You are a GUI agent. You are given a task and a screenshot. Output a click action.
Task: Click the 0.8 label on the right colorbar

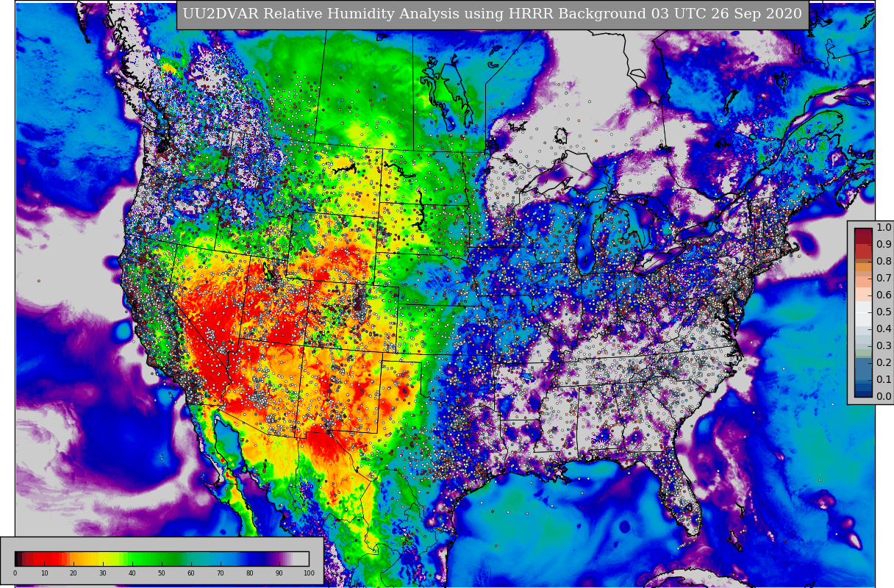[884, 262]
